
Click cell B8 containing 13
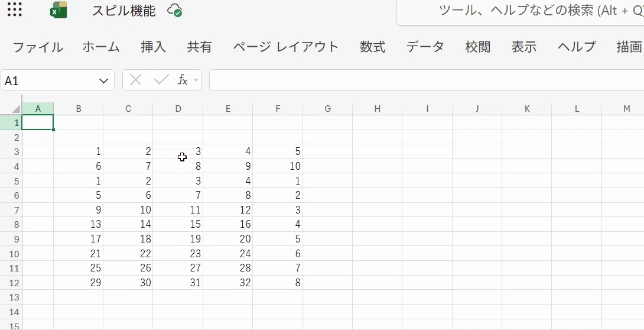tap(79, 224)
